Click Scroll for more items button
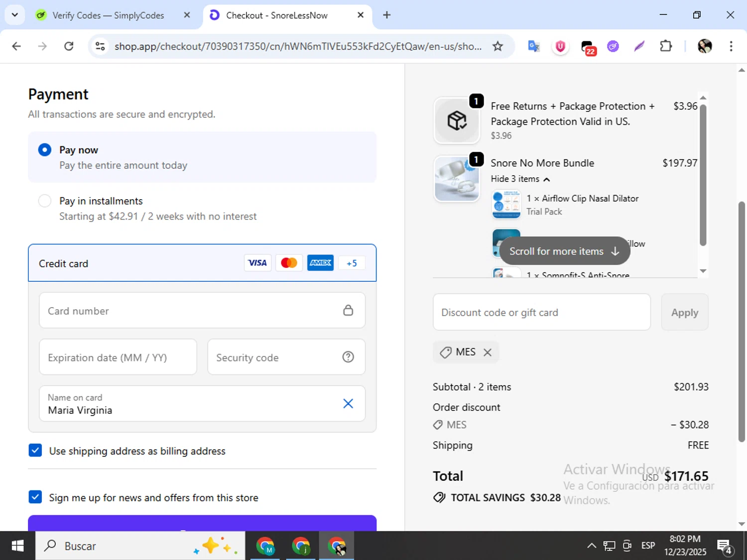Image resolution: width=747 pixels, height=560 pixels. click(564, 251)
